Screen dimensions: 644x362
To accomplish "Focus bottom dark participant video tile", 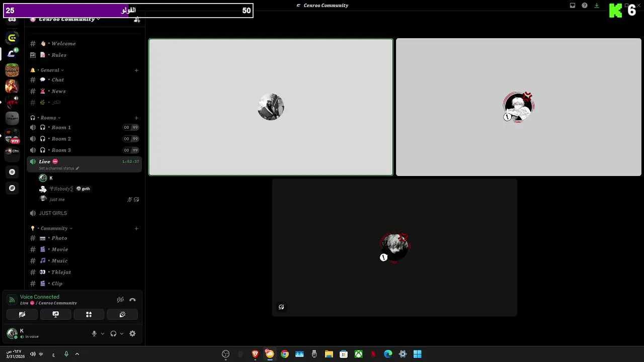I will point(394,247).
